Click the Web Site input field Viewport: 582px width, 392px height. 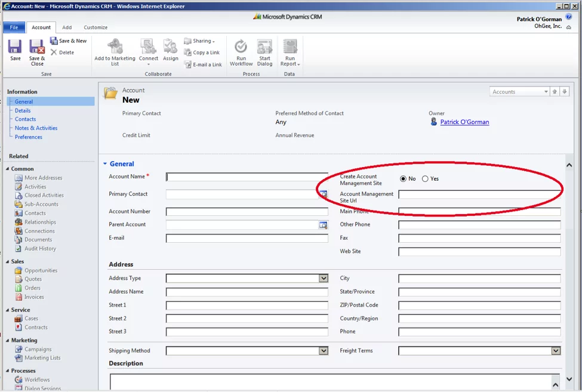479,252
